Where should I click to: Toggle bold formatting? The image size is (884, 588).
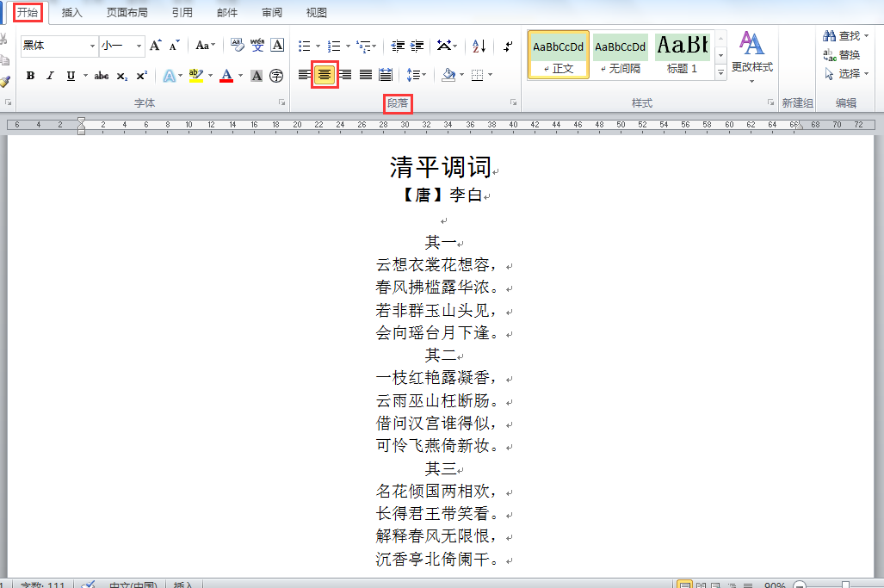(x=30, y=76)
